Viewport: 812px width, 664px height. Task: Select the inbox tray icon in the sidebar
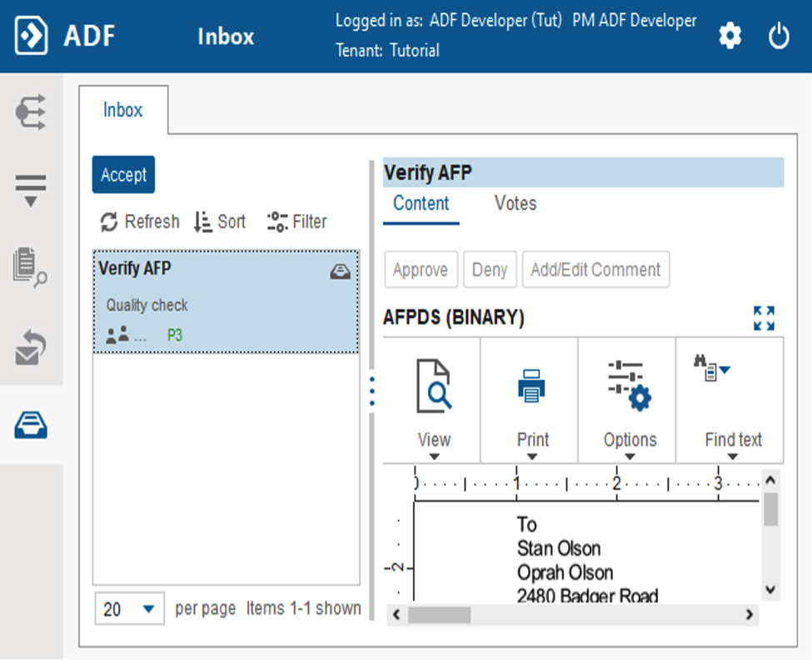(31, 425)
